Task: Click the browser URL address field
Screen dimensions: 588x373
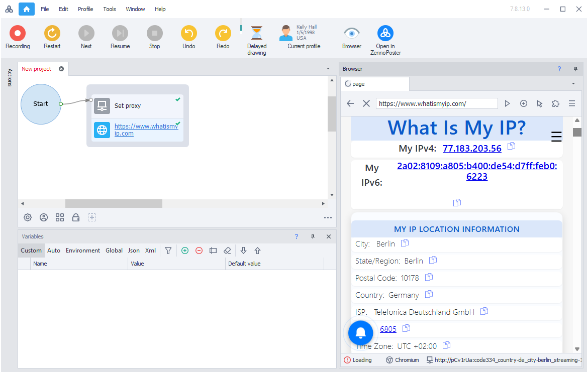Action: tap(437, 103)
